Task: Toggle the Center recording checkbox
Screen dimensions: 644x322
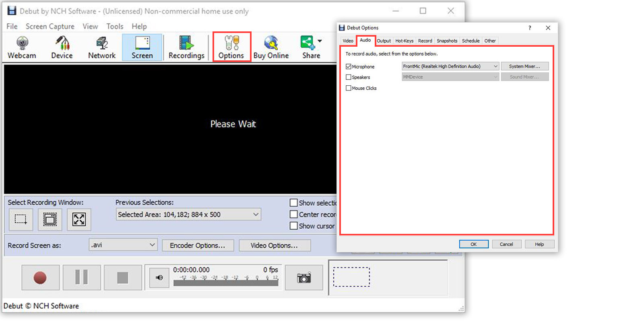Action: [x=294, y=215]
